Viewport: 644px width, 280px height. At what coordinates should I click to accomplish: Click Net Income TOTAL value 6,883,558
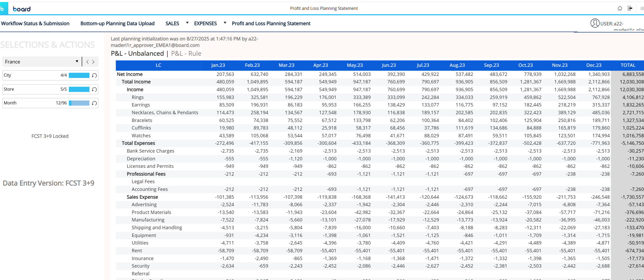point(633,74)
